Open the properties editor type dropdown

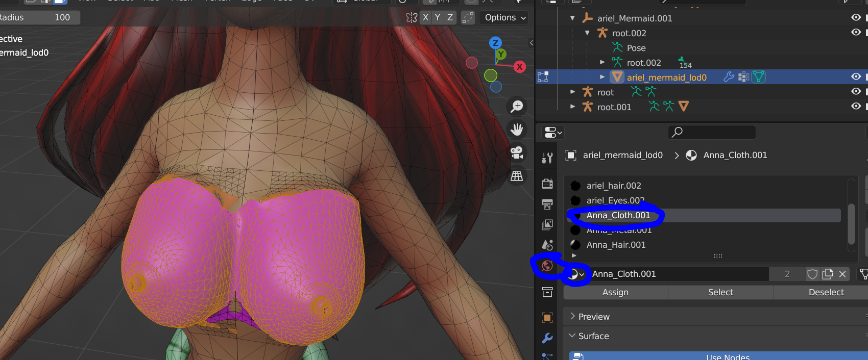tap(552, 133)
